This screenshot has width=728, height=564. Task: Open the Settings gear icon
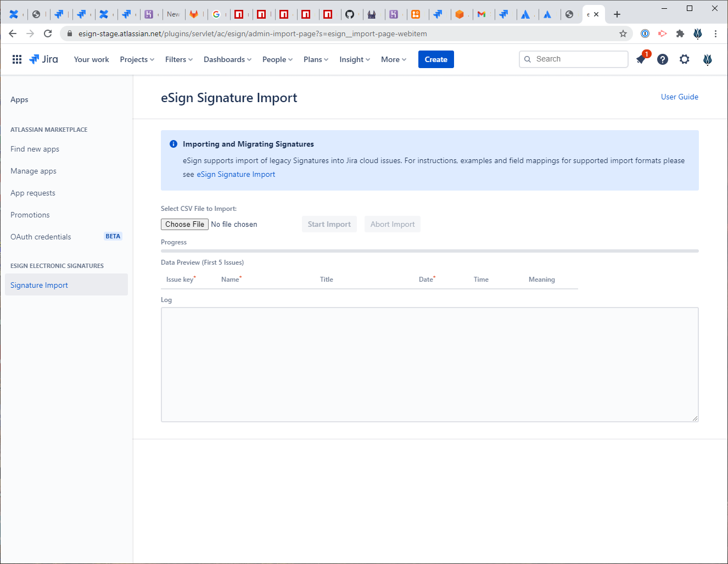[x=684, y=59]
